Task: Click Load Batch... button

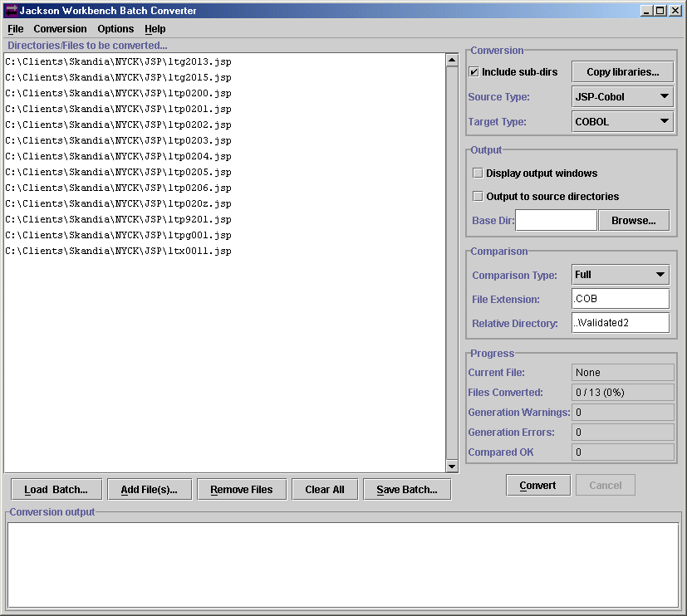Action: point(56,490)
